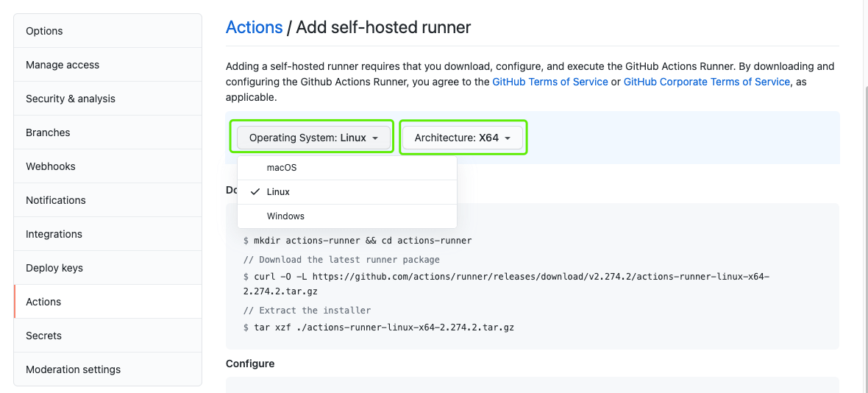Screen dimensions: 868x393
Task: Open the Webhooks sidebar item
Action: coord(108,166)
